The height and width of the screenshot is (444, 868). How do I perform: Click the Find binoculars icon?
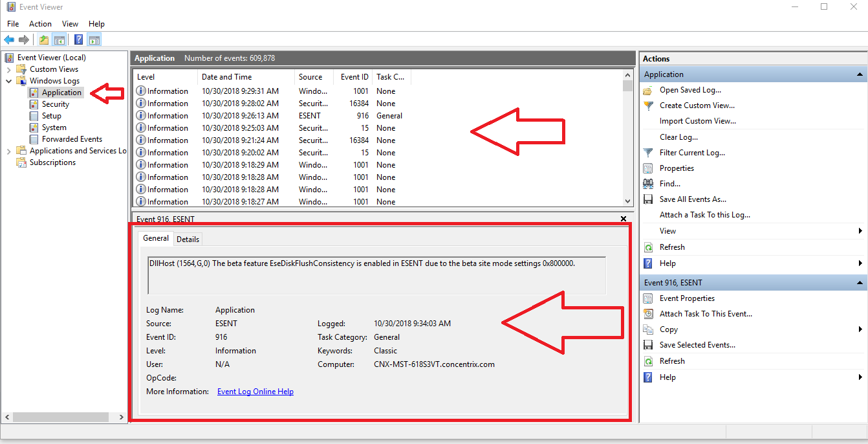tap(648, 184)
